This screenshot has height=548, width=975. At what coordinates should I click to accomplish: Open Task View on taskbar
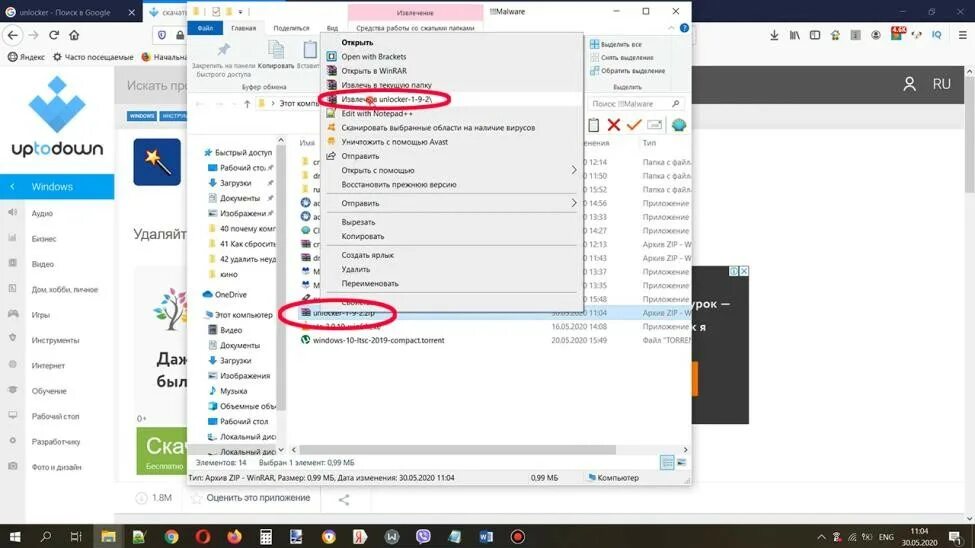click(76, 536)
